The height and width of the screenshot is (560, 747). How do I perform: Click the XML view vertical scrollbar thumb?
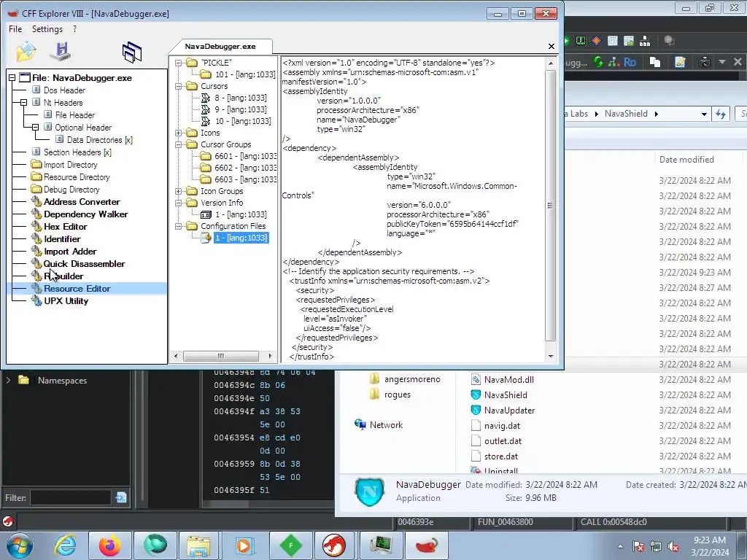click(x=550, y=205)
